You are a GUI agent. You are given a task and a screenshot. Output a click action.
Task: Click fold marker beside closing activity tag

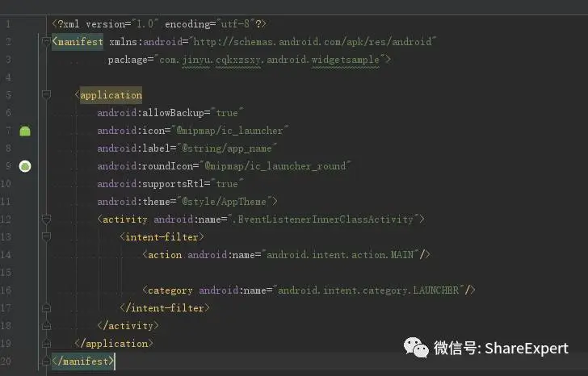tap(46, 325)
